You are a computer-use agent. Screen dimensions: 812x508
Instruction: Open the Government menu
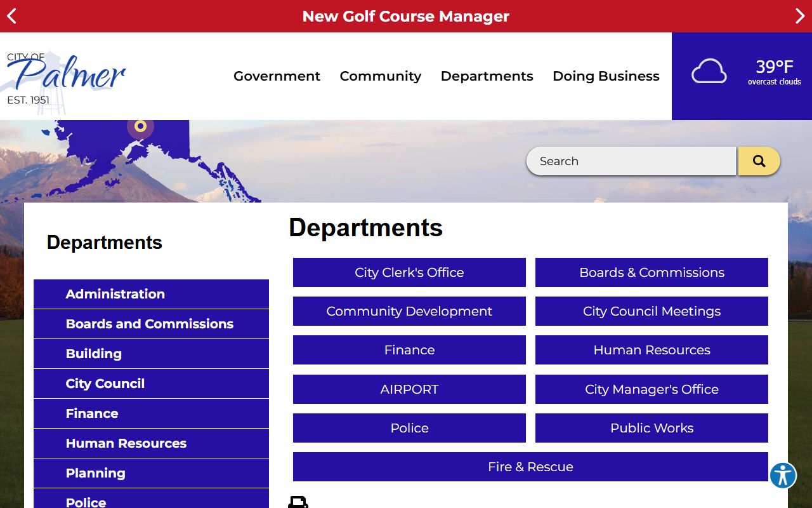pyautogui.click(x=277, y=76)
